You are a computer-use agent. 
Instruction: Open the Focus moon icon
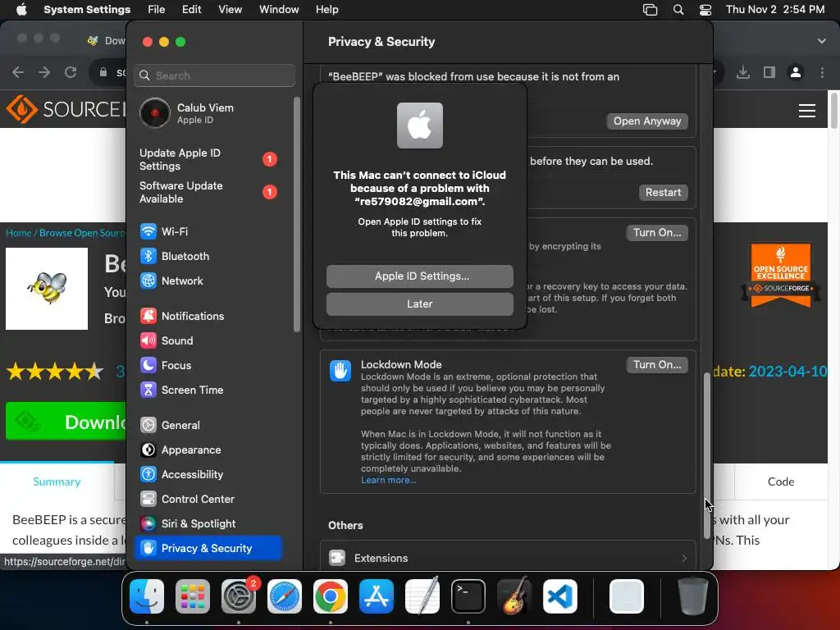click(148, 365)
